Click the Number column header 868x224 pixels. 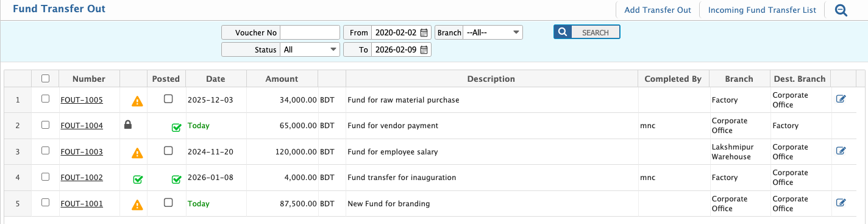(89, 79)
